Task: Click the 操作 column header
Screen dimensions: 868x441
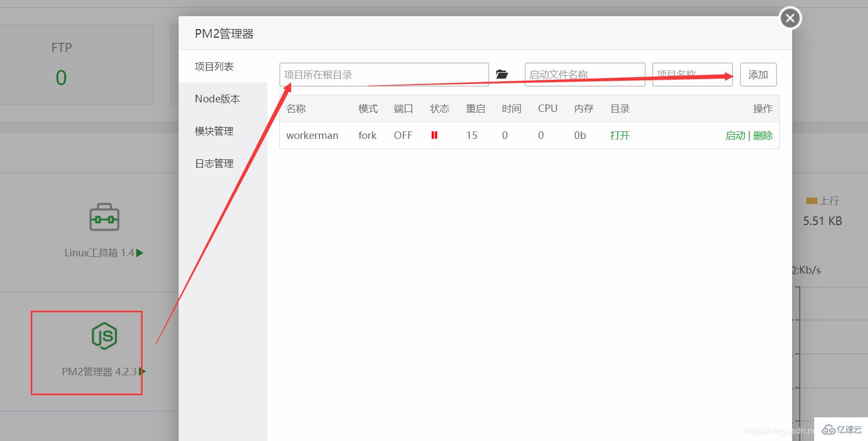Action: click(763, 109)
